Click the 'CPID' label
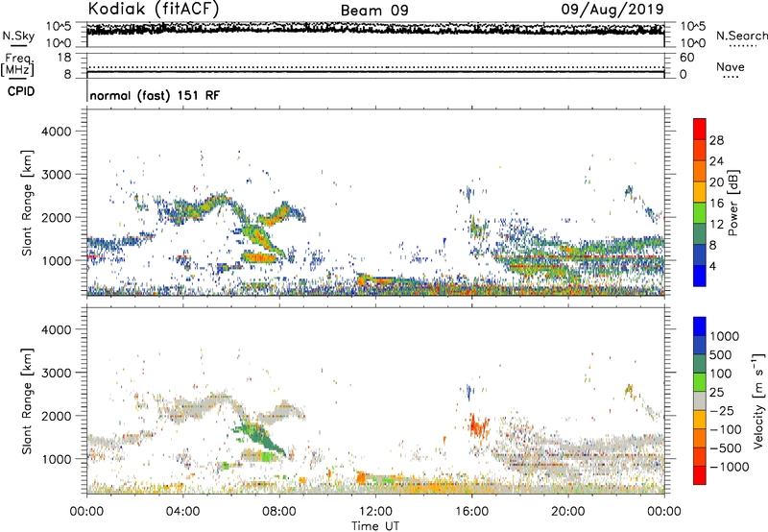The height and width of the screenshot is (532, 768). click(x=21, y=91)
